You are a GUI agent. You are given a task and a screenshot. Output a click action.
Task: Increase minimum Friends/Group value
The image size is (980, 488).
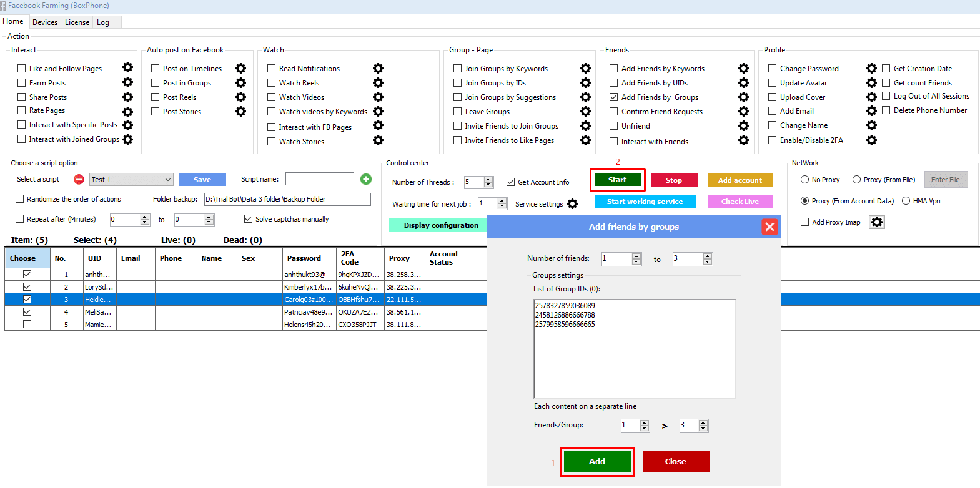(x=645, y=422)
